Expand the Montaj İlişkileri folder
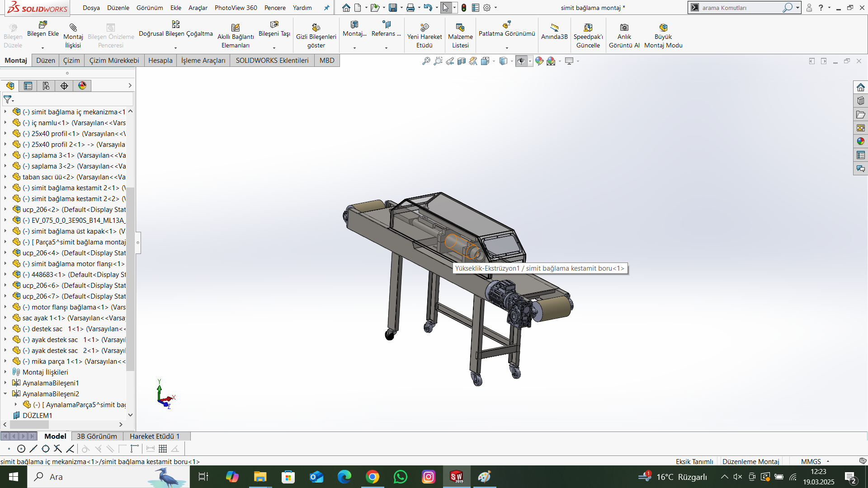 pyautogui.click(x=5, y=372)
